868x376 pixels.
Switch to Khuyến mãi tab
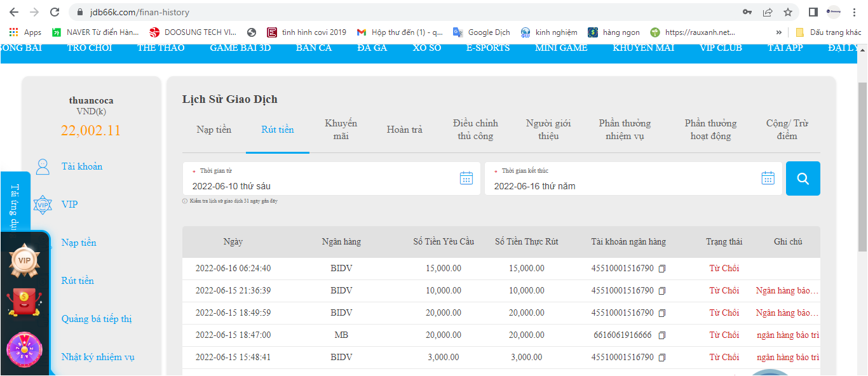pyautogui.click(x=341, y=130)
